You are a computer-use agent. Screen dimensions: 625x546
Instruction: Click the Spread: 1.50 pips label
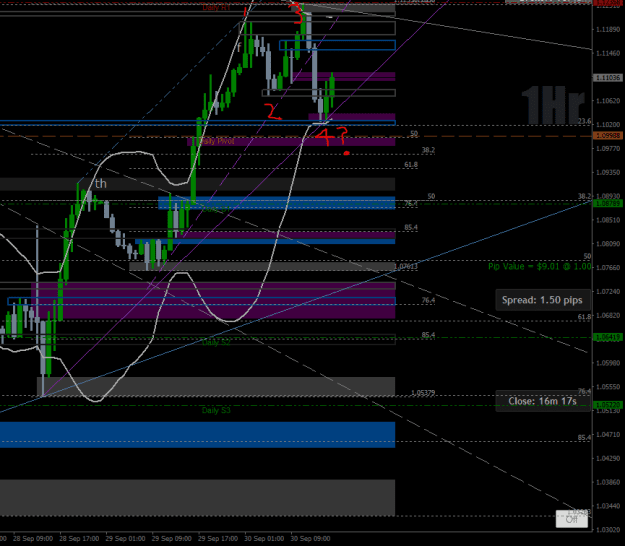542,300
